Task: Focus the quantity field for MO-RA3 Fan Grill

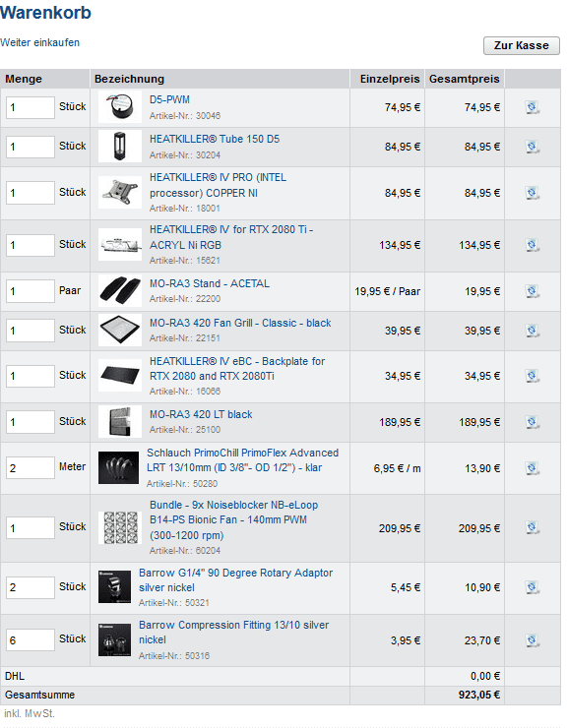Action: (x=31, y=331)
